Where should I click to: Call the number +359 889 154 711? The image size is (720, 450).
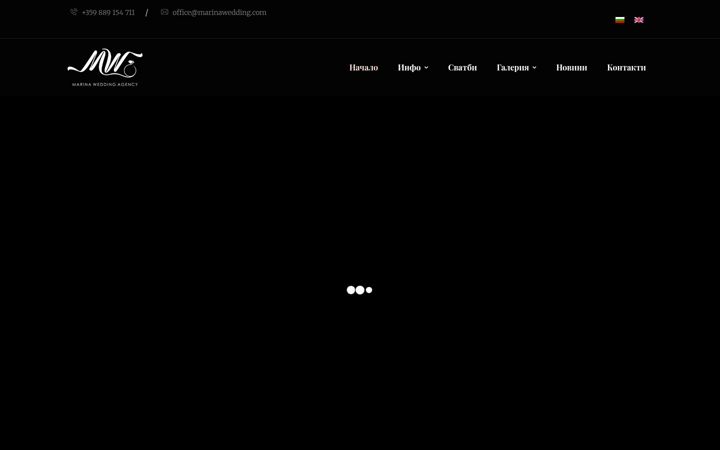(108, 12)
